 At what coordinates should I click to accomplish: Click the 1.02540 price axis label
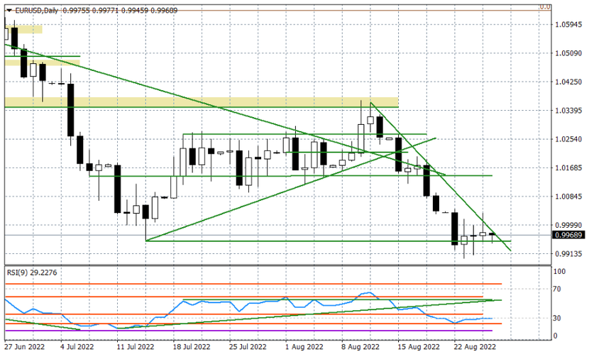tap(568, 139)
